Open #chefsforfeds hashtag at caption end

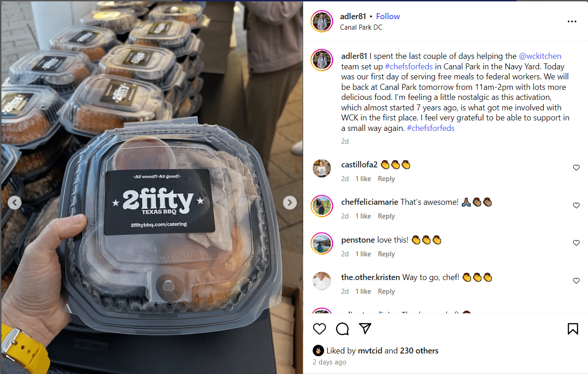click(430, 128)
